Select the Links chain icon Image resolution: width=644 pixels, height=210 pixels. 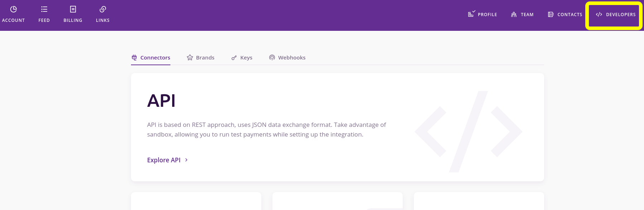(103, 9)
